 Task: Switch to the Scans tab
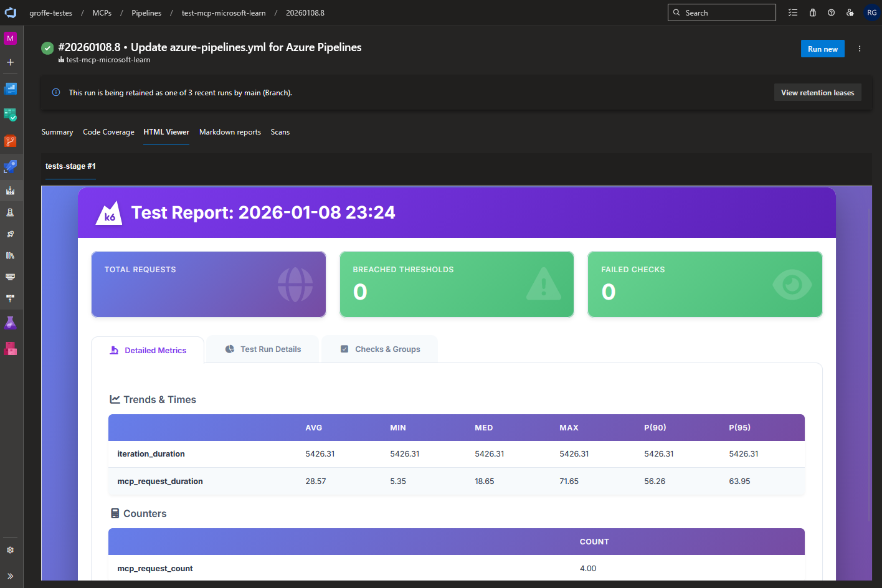click(280, 132)
